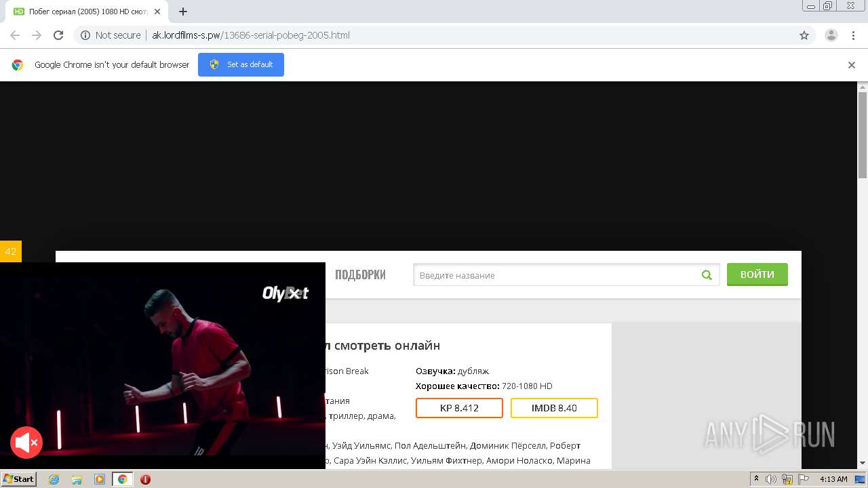Click the Доминик Пёрселл actor name
This screenshot has width=868, height=488.
click(508, 446)
